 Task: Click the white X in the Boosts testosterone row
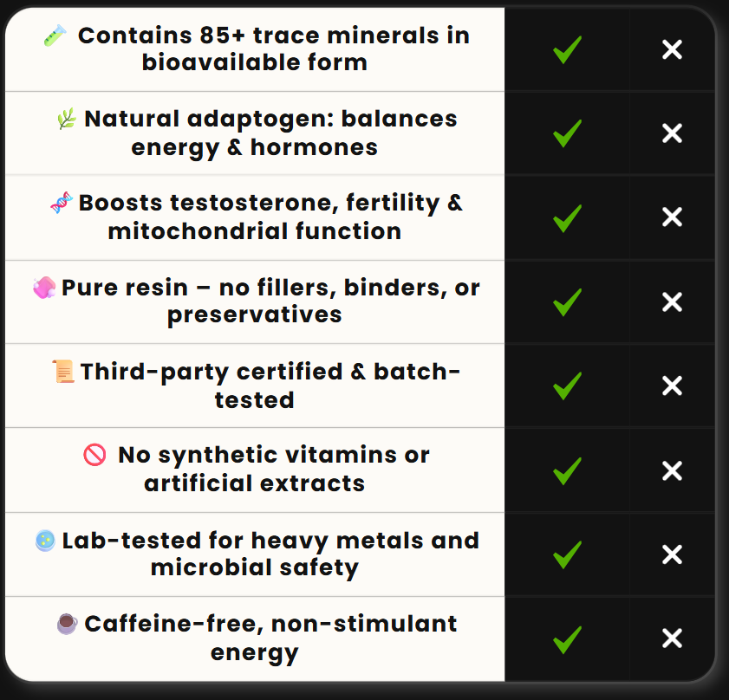point(673,217)
